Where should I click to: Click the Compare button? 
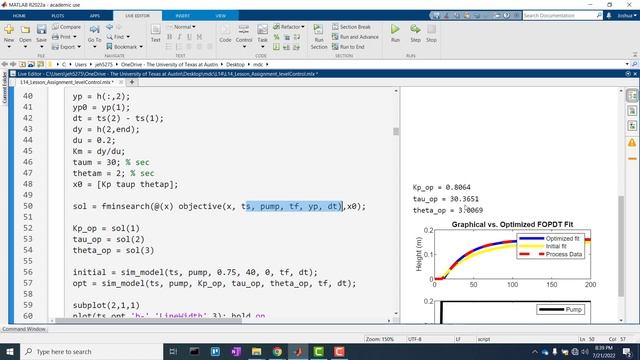(x=66, y=27)
